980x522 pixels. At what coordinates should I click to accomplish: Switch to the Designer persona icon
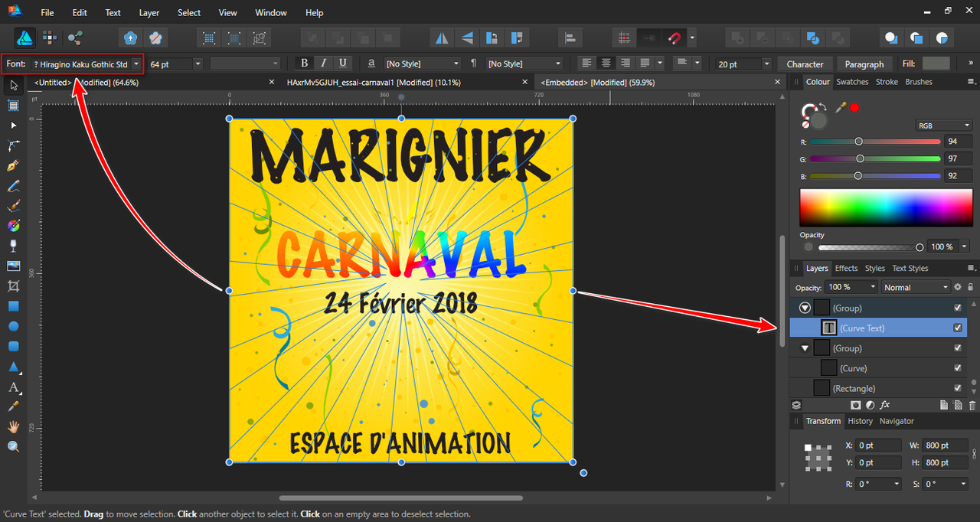pyautogui.click(x=24, y=38)
